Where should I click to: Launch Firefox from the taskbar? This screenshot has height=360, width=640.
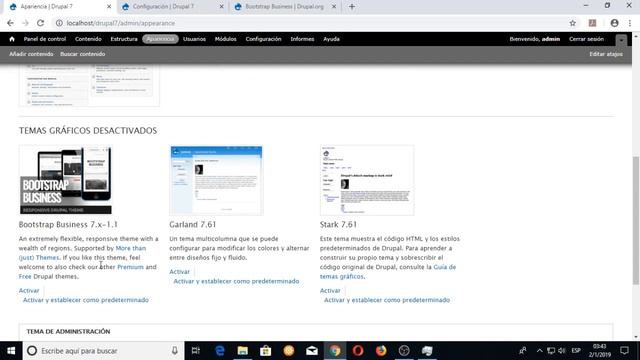pos(381,351)
